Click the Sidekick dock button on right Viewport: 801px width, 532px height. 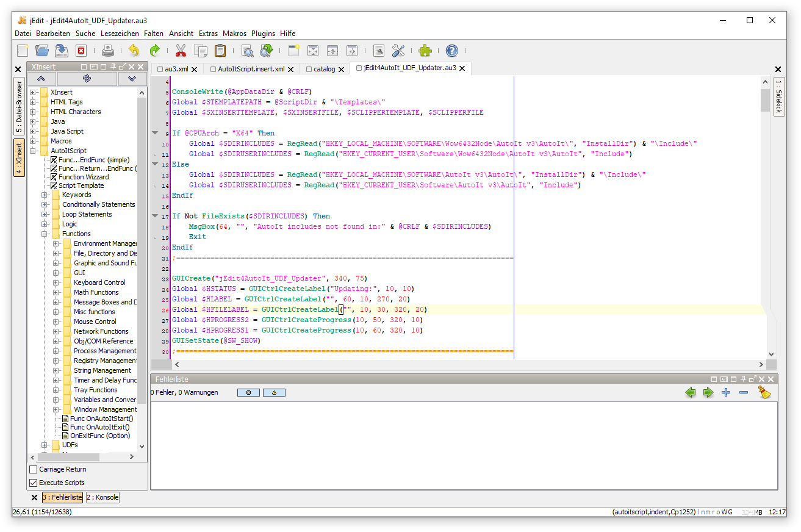[x=779, y=96]
